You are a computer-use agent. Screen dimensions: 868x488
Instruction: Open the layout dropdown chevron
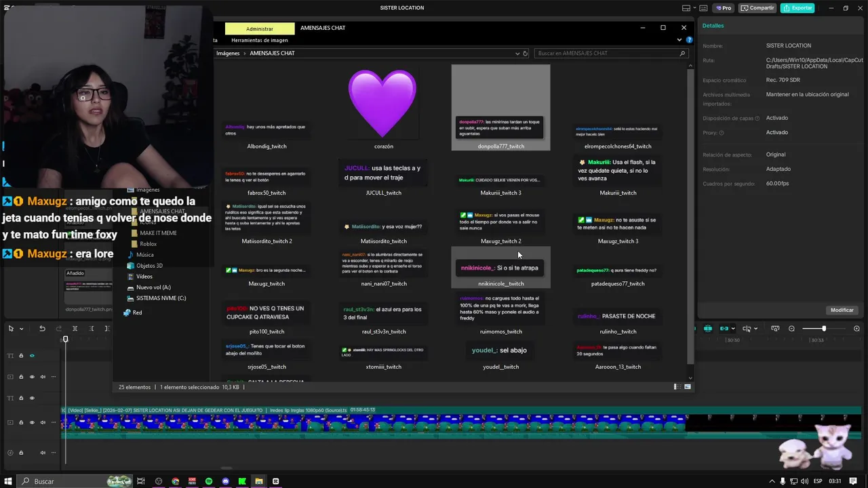(695, 8)
